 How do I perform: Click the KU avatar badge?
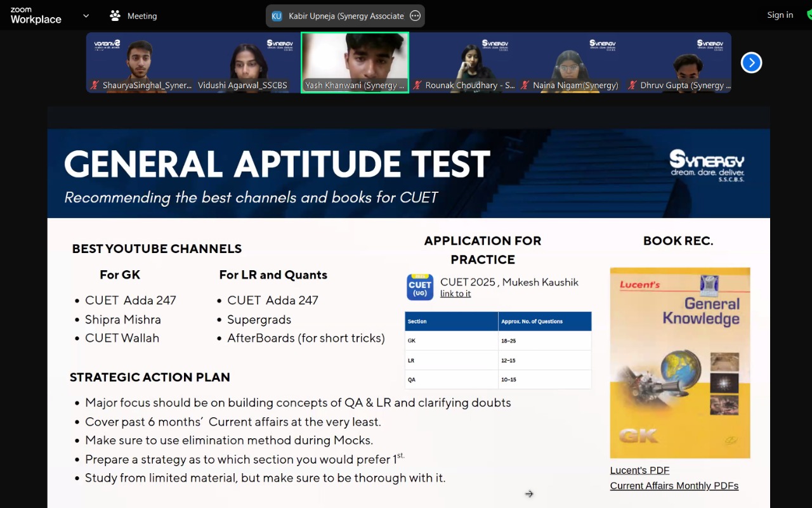(277, 16)
